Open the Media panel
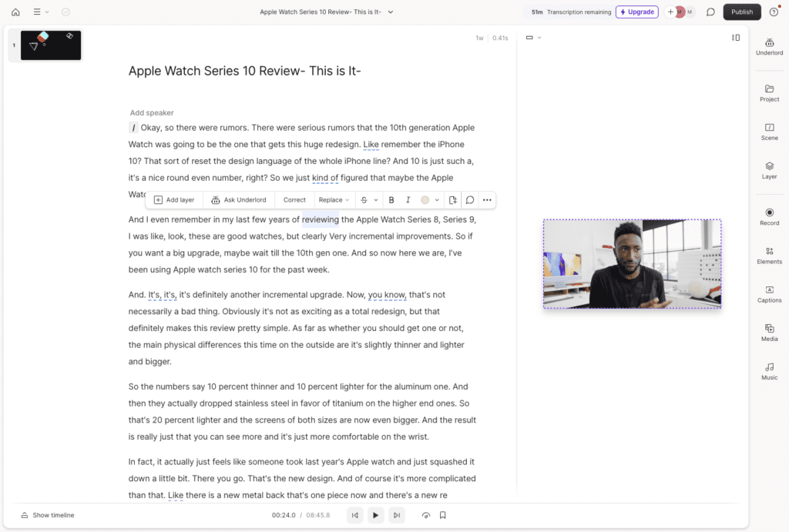The height and width of the screenshot is (532, 789). 770,333
